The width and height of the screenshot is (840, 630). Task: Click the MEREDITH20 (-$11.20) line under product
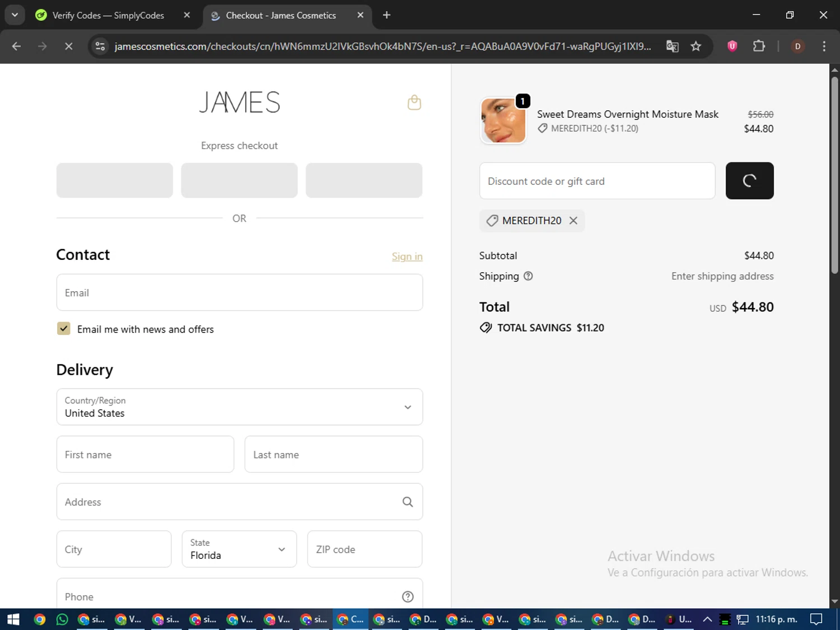[588, 128]
